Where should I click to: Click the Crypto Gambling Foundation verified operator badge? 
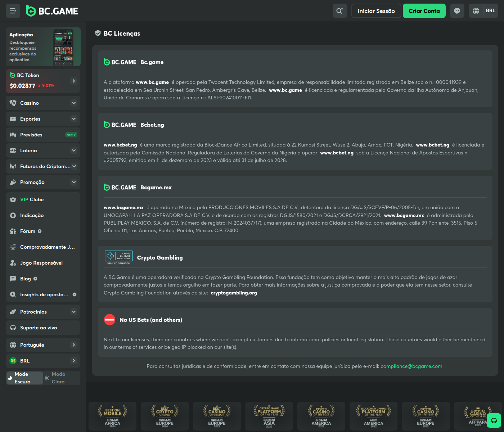coord(118,257)
